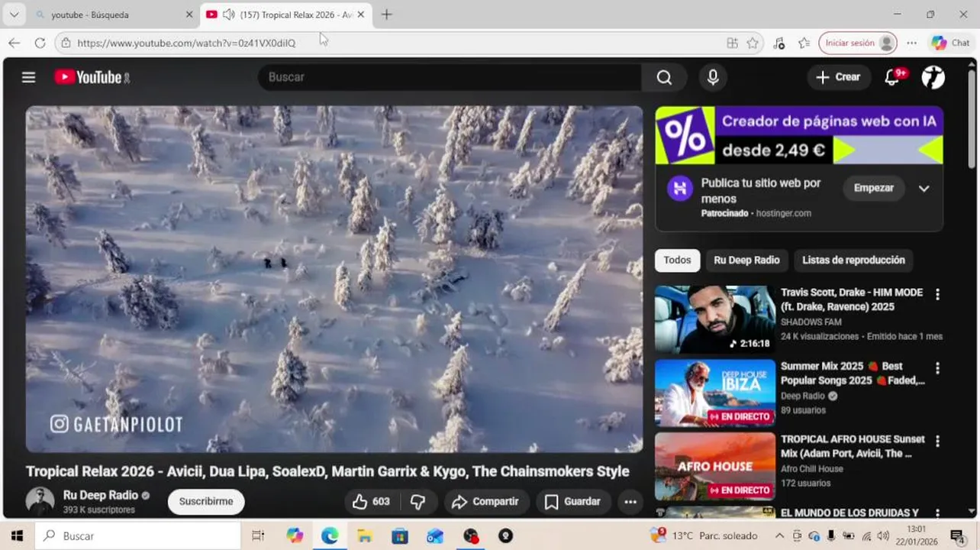980x550 pixels.
Task: Show hidden system tray icons
Action: click(779, 535)
